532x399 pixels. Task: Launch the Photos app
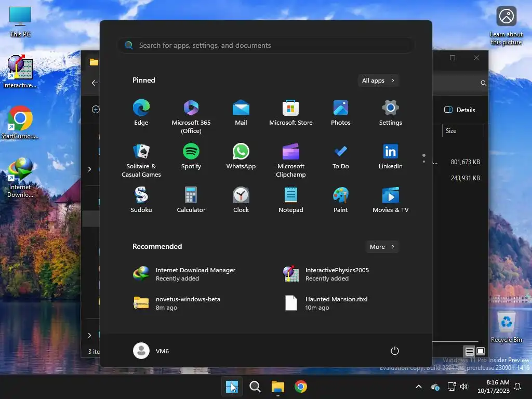click(x=341, y=113)
